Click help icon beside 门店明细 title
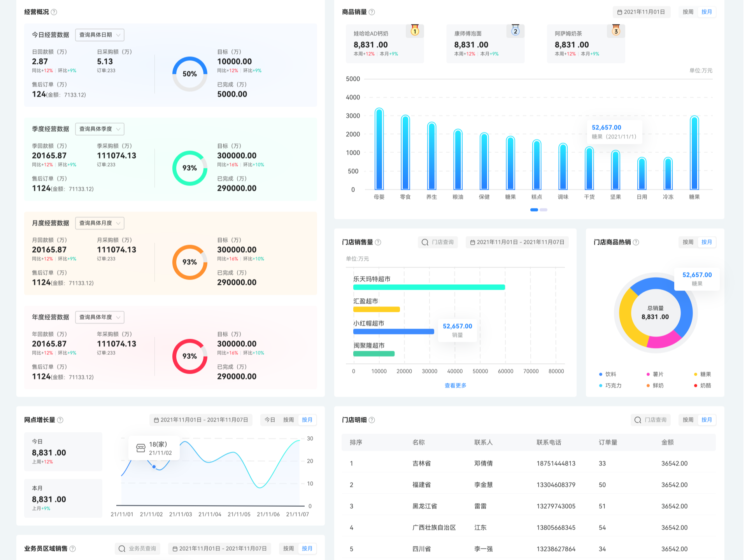This screenshot has height=560, width=747. pos(372,420)
